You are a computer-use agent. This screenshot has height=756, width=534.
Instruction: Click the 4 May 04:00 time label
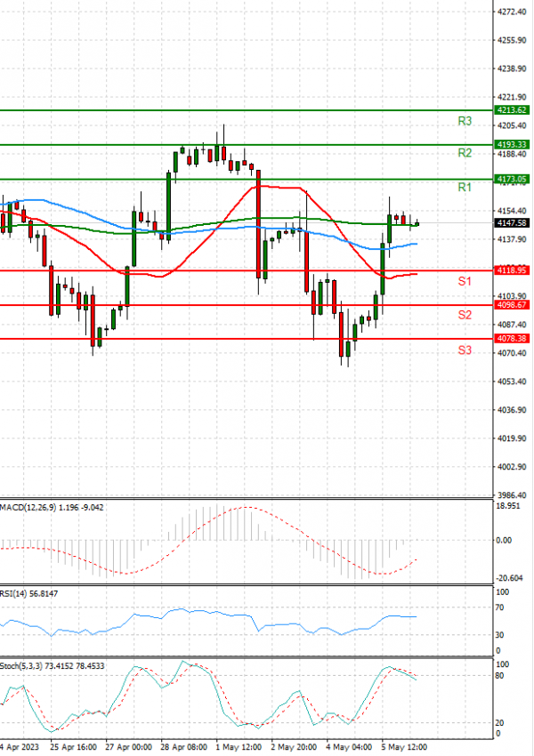(349, 747)
